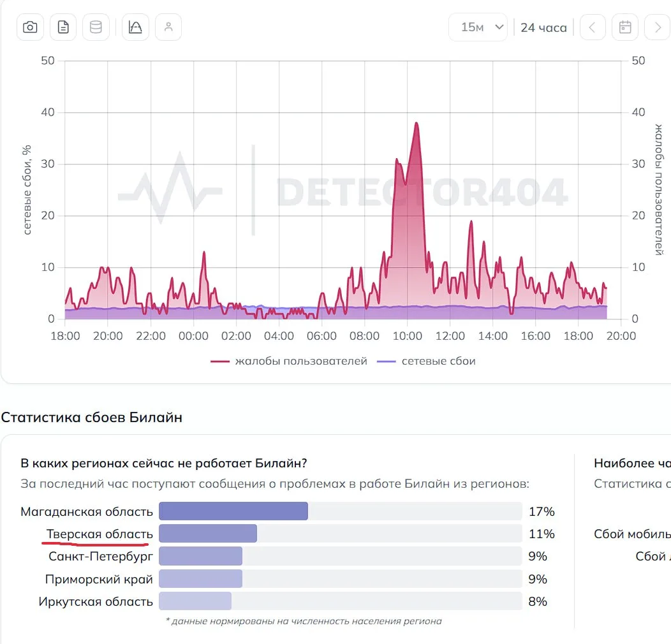Viewport: 671px width, 644px height.
Task: Click Магаданская область region label
Action: pyautogui.click(x=87, y=511)
